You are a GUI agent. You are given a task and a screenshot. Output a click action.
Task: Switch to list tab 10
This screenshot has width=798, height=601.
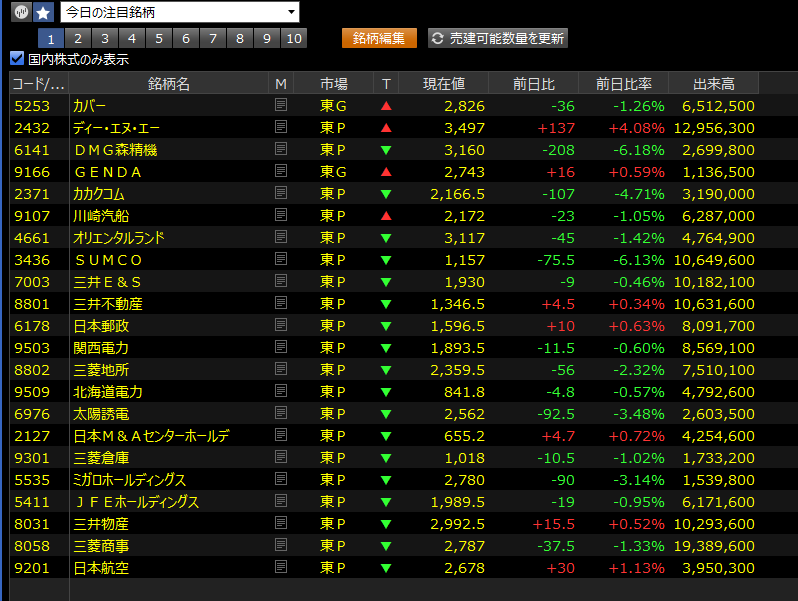294,38
